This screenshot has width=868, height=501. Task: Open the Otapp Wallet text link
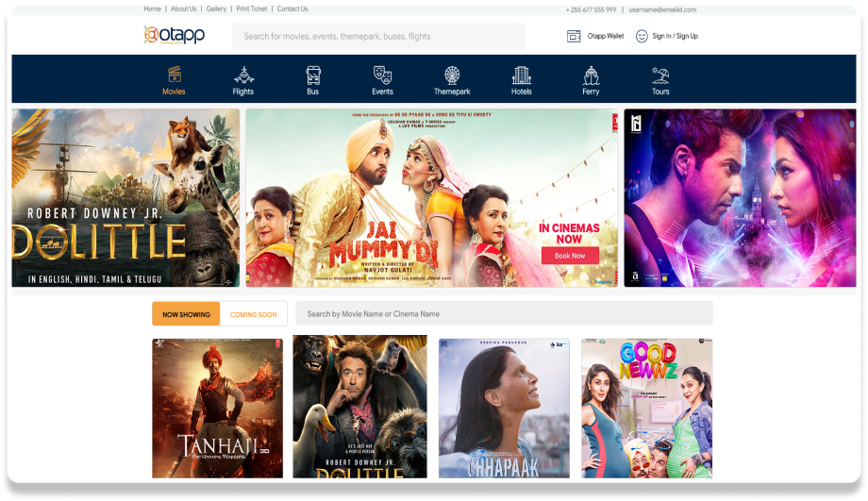click(x=606, y=36)
